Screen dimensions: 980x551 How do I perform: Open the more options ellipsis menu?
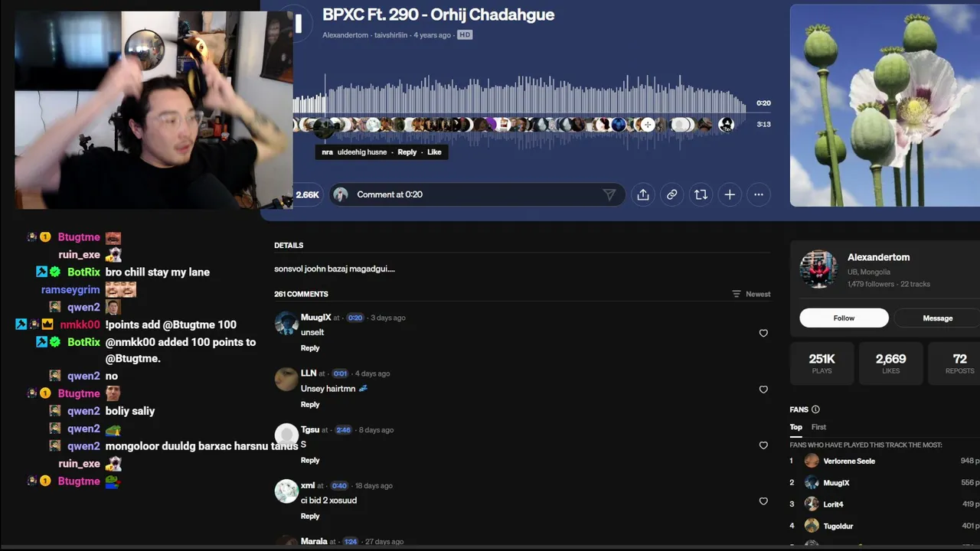[x=759, y=194]
